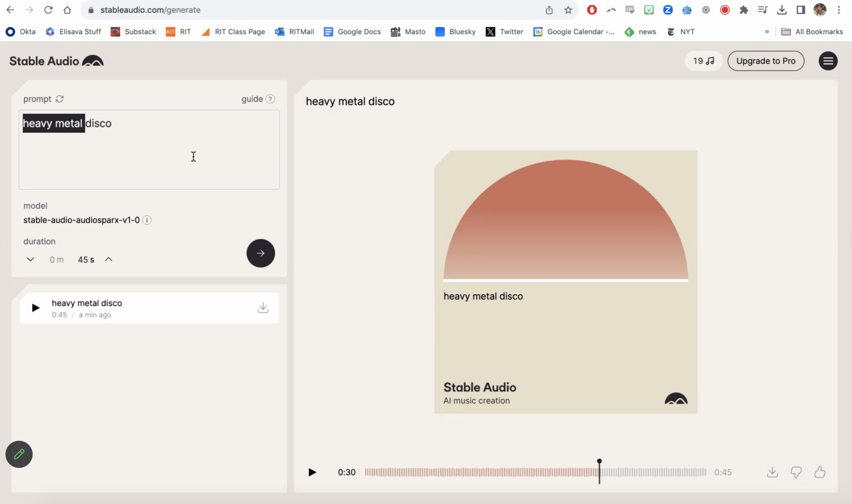The image size is (852, 504).
Task: Click the prompt refresh icon
Action: coord(60,99)
